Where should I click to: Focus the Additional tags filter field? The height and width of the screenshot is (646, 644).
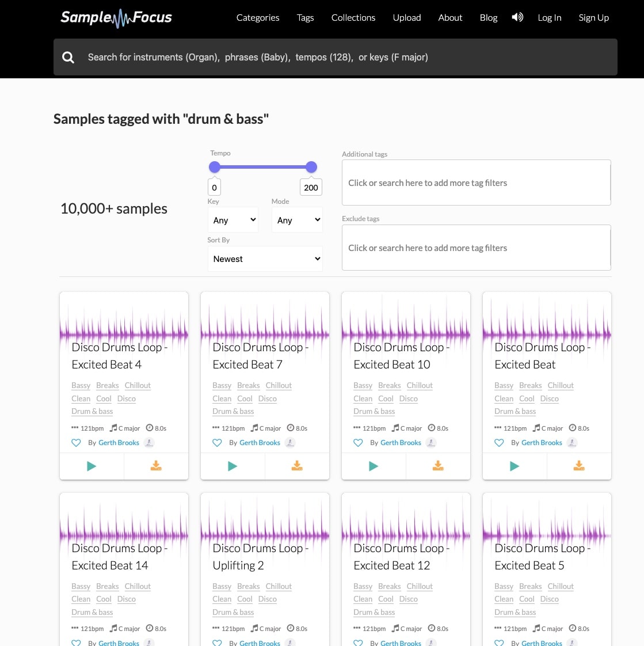(x=476, y=183)
